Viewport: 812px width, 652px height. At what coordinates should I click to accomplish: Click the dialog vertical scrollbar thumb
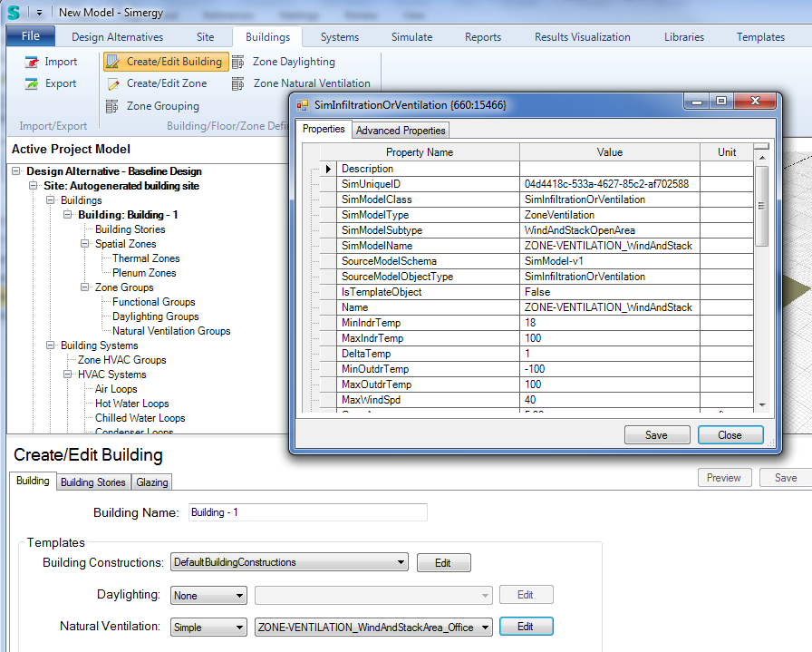pos(762,206)
